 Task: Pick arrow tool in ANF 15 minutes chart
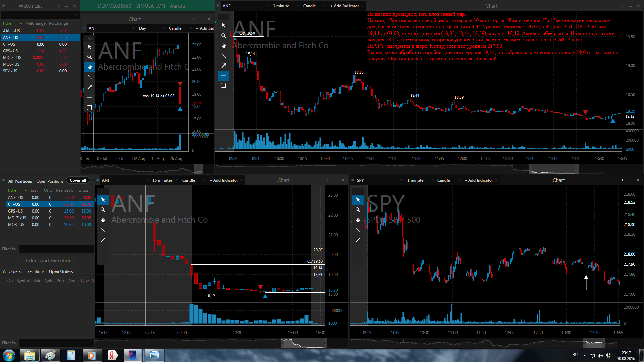pos(103,240)
